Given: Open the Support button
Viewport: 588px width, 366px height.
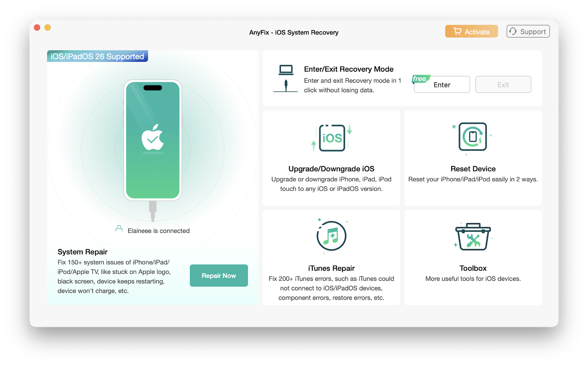Looking at the screenshot, I should pos(528,31).
